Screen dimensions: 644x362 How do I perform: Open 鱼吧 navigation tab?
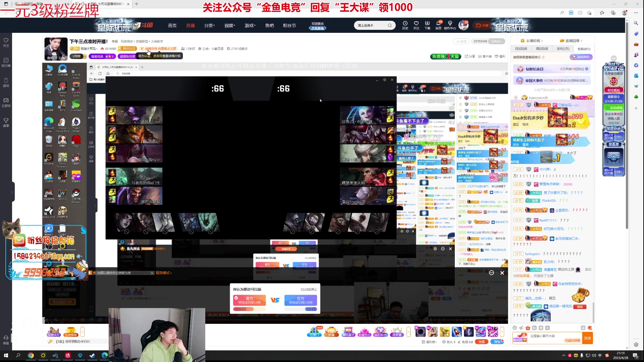coord(270,25)
